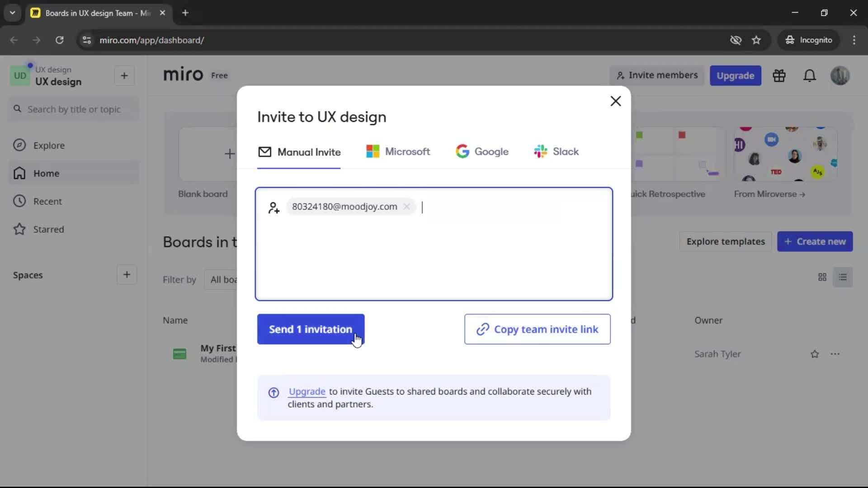868x488 pixels.
Task: Bookmark this page with the star icon
Action: click(x=756, y=40)
